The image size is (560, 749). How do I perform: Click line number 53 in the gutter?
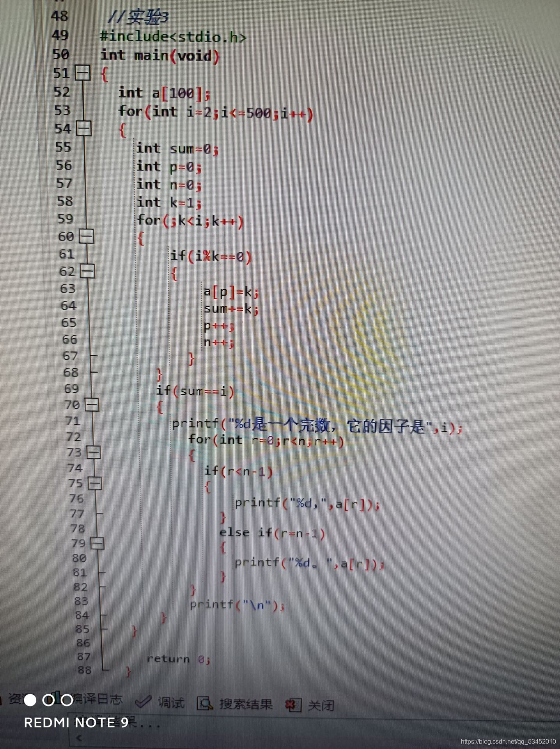pyautogui.click(x=62, y=110)
